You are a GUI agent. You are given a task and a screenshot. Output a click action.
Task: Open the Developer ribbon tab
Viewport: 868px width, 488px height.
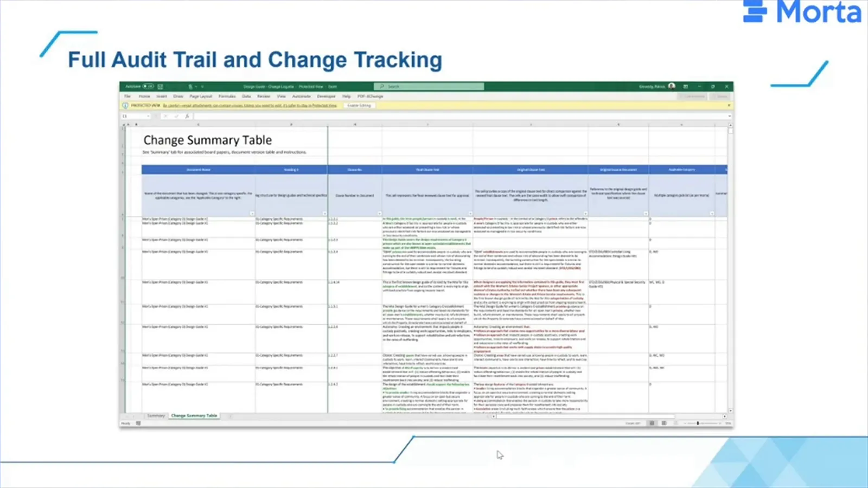326,96
